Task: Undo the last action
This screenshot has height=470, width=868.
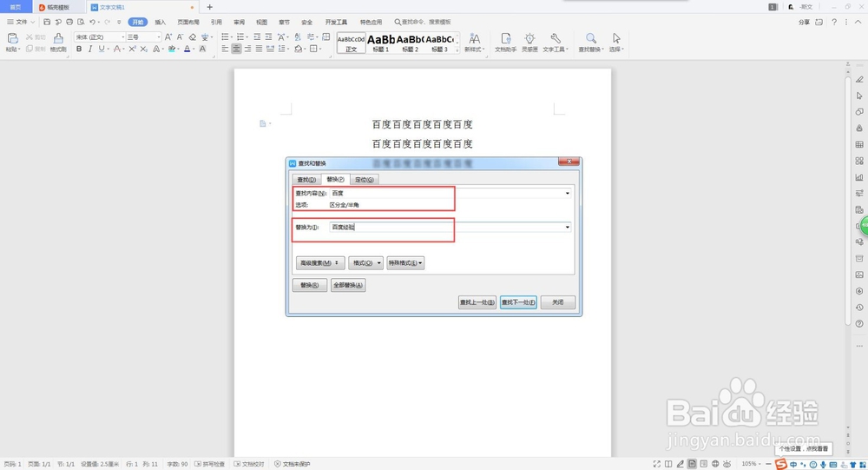Action: pyautogui.click(x=93, y=23)
